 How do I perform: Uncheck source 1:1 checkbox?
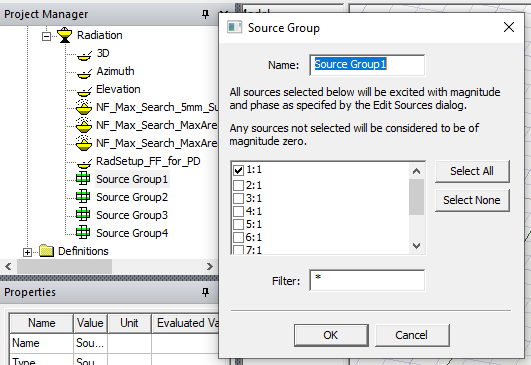click(x=238, y=170)
